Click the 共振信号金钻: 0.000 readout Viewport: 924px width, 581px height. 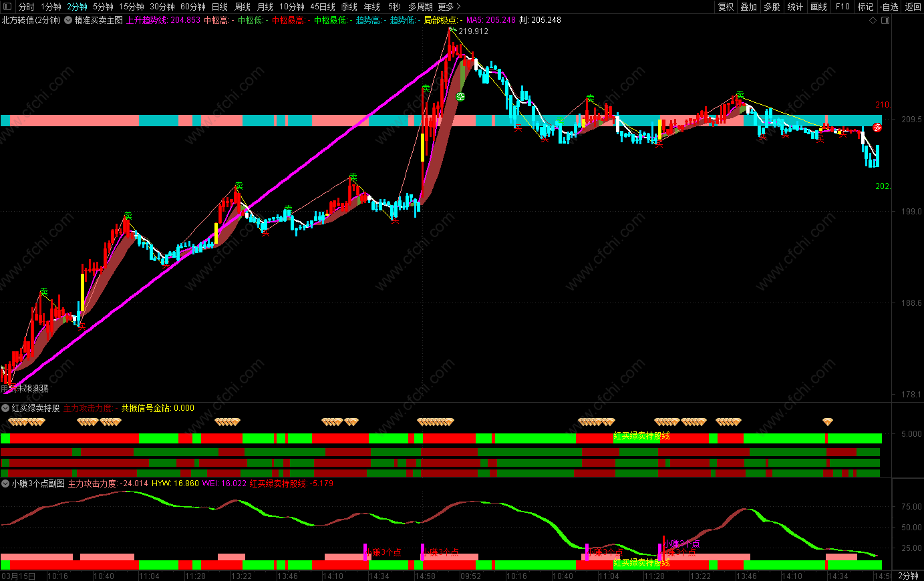click(158, 408)
